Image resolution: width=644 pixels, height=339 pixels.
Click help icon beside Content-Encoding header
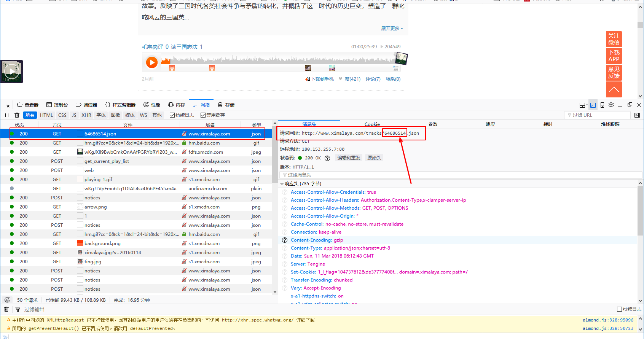click(x=285, y=240)
